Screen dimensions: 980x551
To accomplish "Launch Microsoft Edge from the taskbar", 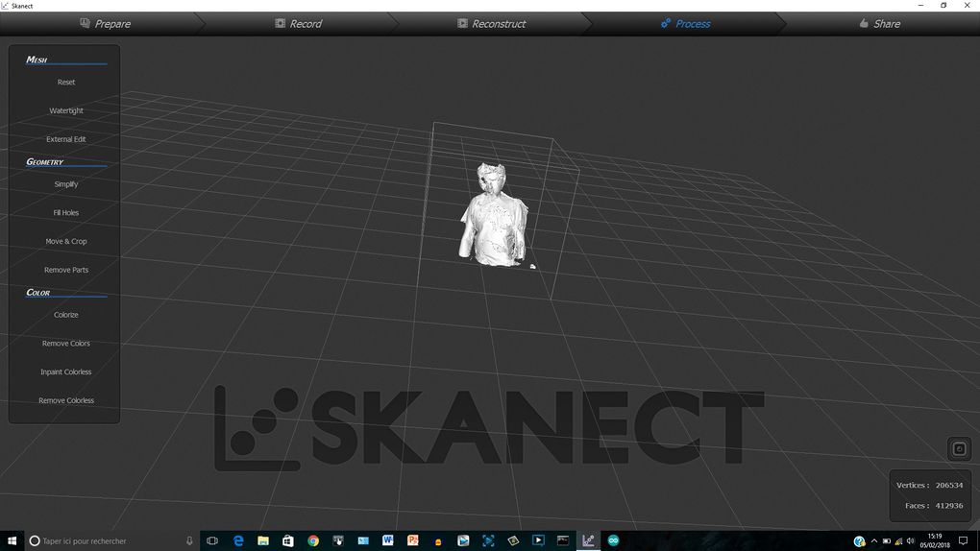I will click(x=238, y=540).
